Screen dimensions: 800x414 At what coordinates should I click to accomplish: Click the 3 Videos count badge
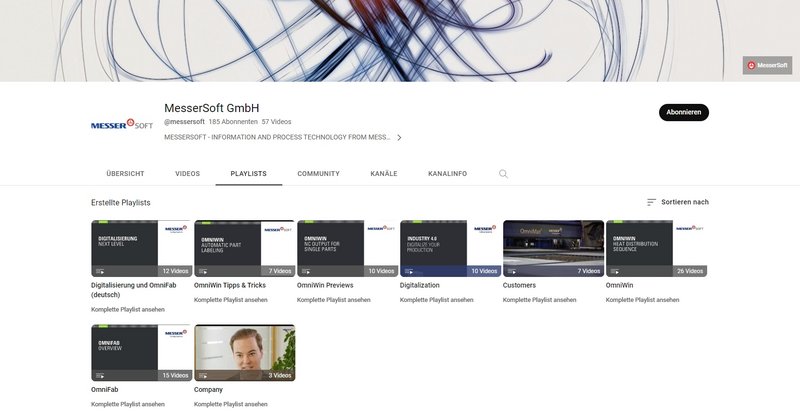click(280, 376)
